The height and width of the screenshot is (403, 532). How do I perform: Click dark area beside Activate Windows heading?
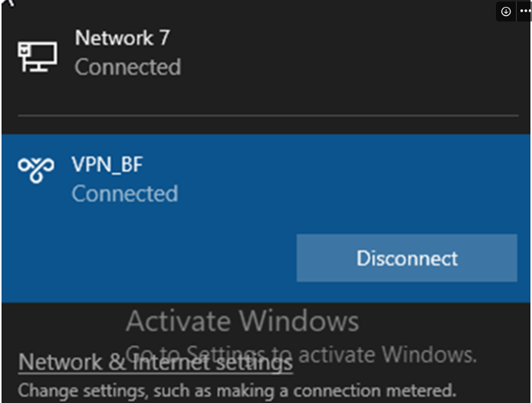[x=445, y=321]
